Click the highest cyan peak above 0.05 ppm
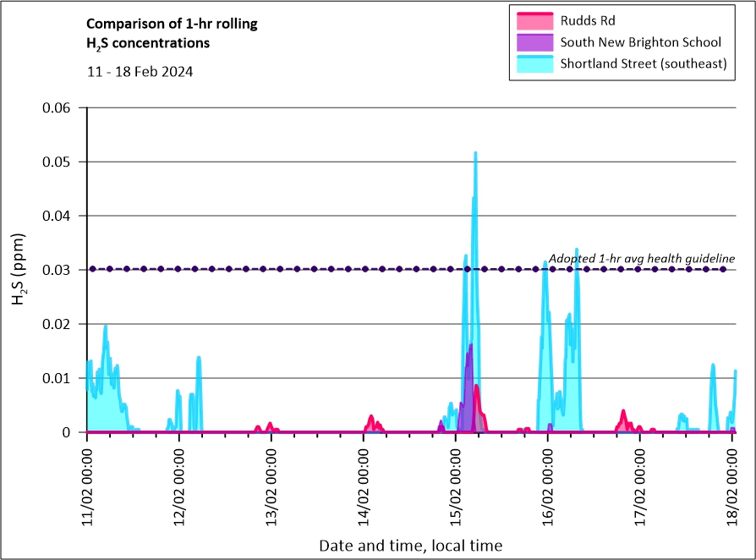This screenshot has height=560, width=756. coord(475,154)
